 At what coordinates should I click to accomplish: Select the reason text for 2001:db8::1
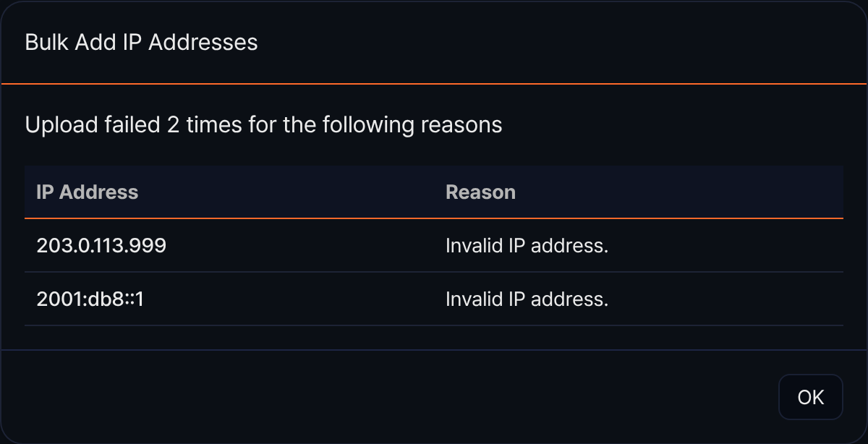[x=527, y=299]
